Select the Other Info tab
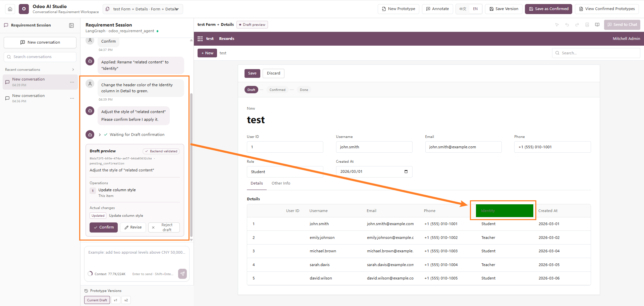 coord(281,184)
